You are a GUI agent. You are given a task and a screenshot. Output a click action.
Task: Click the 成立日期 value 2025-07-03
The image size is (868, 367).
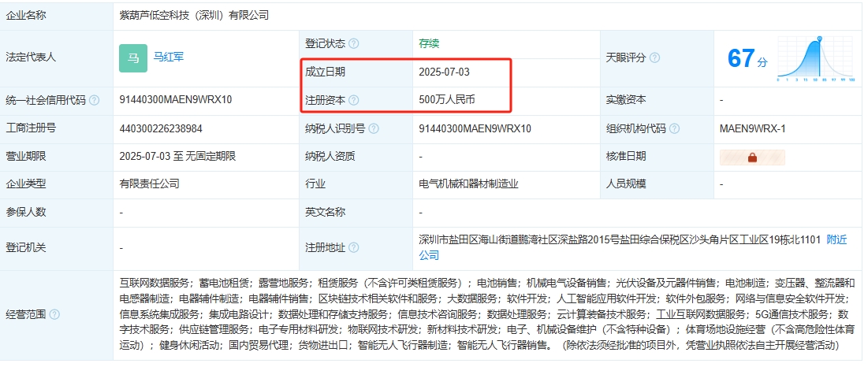coord(445,72)
